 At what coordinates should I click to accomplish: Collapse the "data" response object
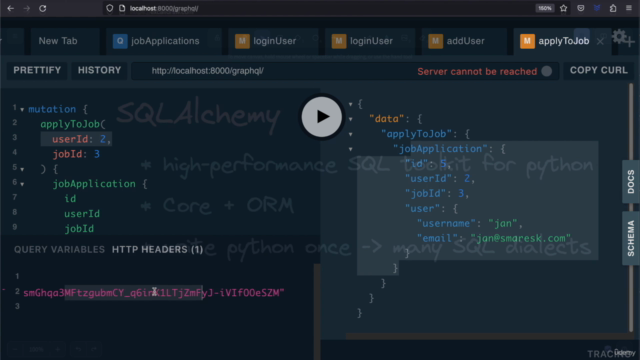click(x=351, y=119)
